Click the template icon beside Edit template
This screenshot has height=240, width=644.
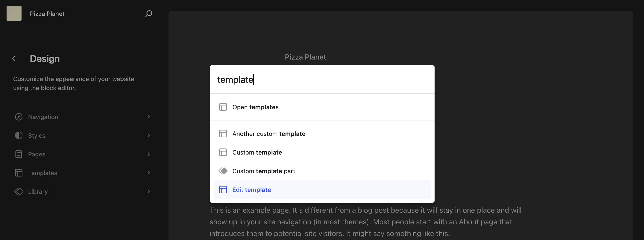tap(223, 190)
